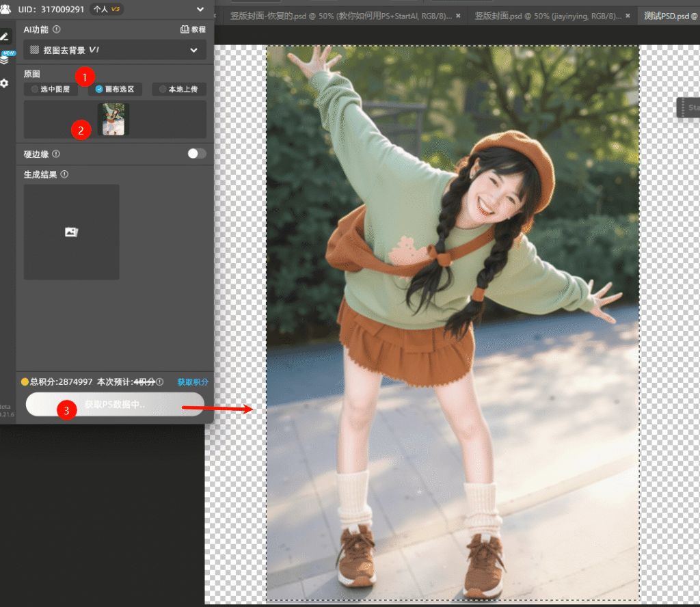This screenshot has height=607, width=700.
Task: Click the edit pencil icon in sidebar
Action: (5, 36)
